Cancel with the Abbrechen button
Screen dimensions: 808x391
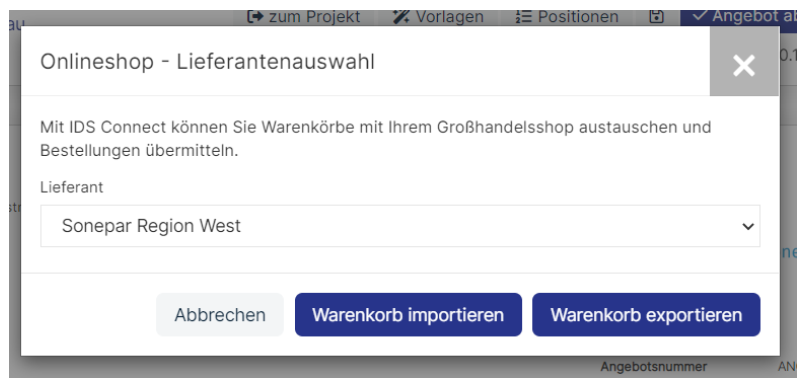(220, 315)
